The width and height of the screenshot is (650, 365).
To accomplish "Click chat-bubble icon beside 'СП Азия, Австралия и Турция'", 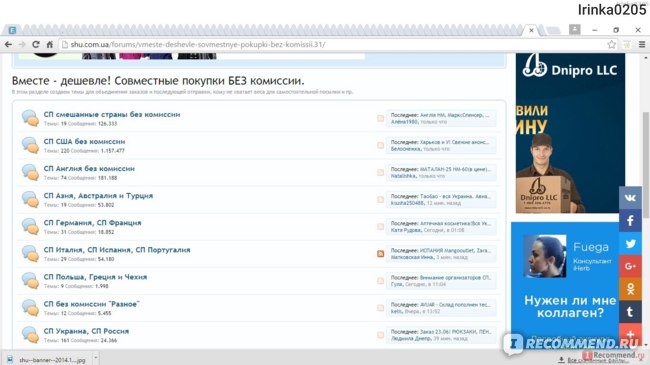I will pos(30,199).
